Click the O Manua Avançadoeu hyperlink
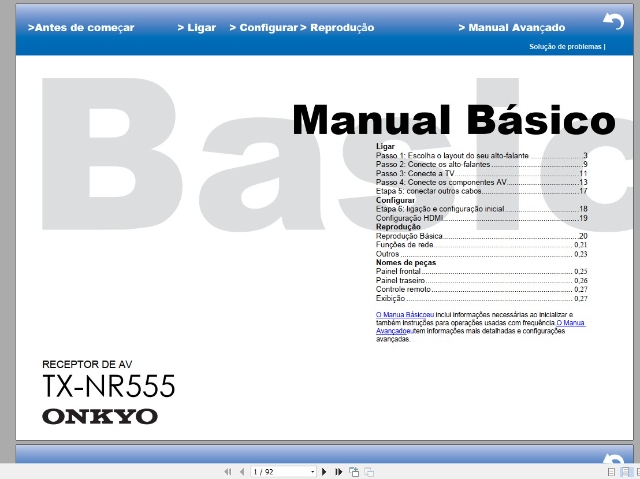This screenshot has height=479, width=640. tap(571, 323)
